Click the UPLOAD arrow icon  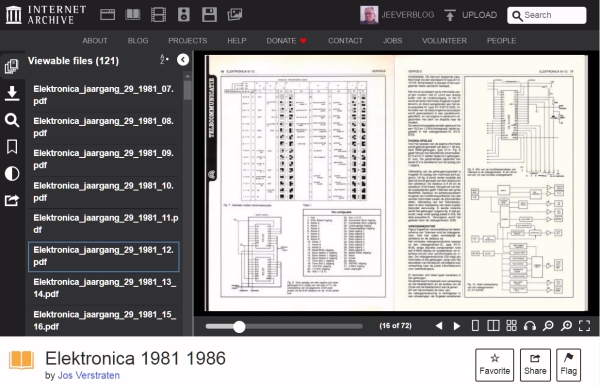450,15
